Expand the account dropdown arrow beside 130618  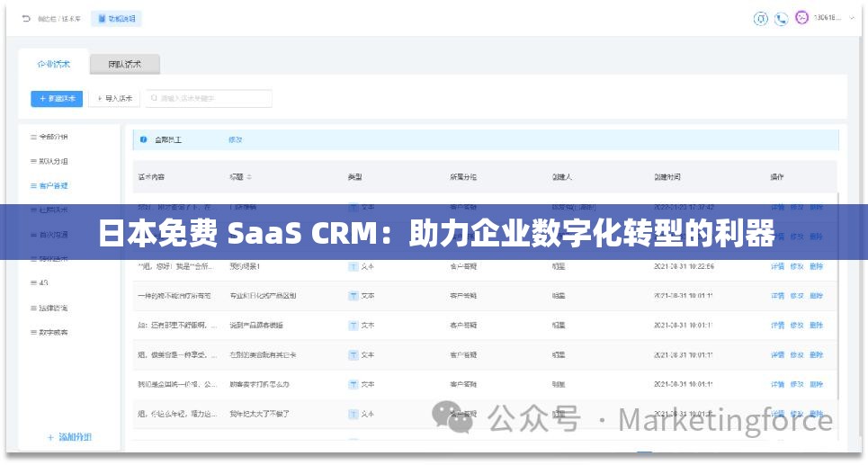coord(853,18)
